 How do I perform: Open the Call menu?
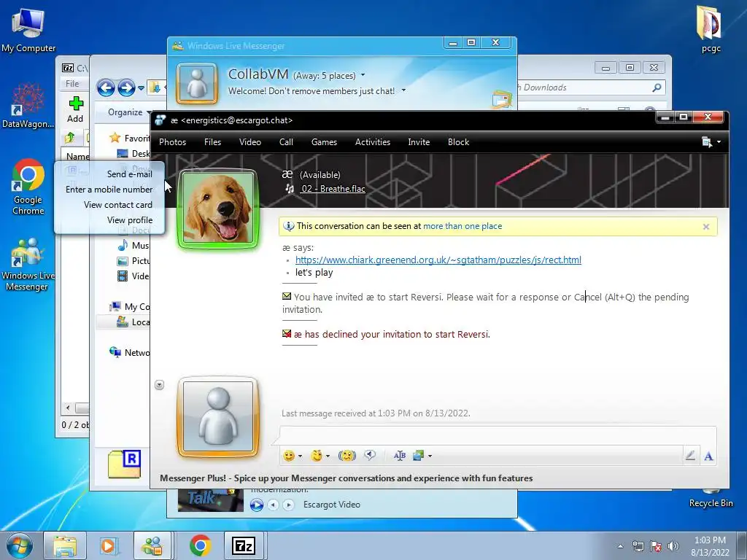pyautogui.click(x=286, y=142)
